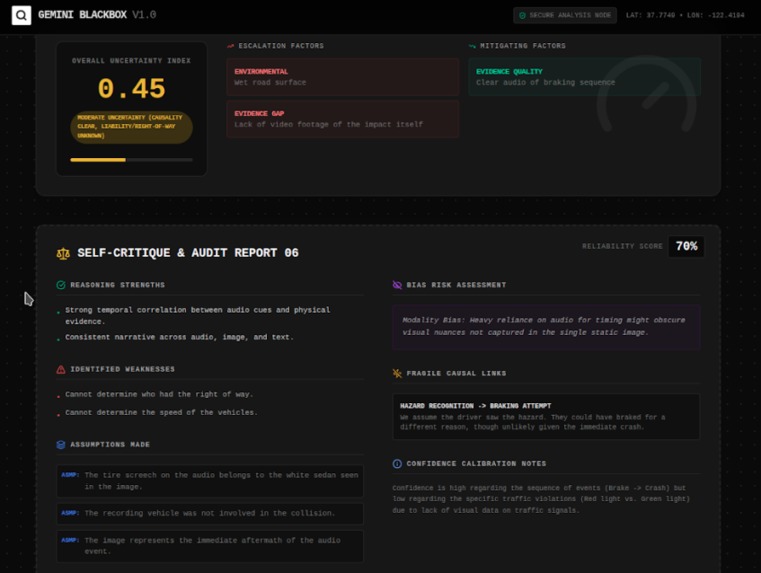Select the 'recording vehicle was not involved' assumption

210,513
